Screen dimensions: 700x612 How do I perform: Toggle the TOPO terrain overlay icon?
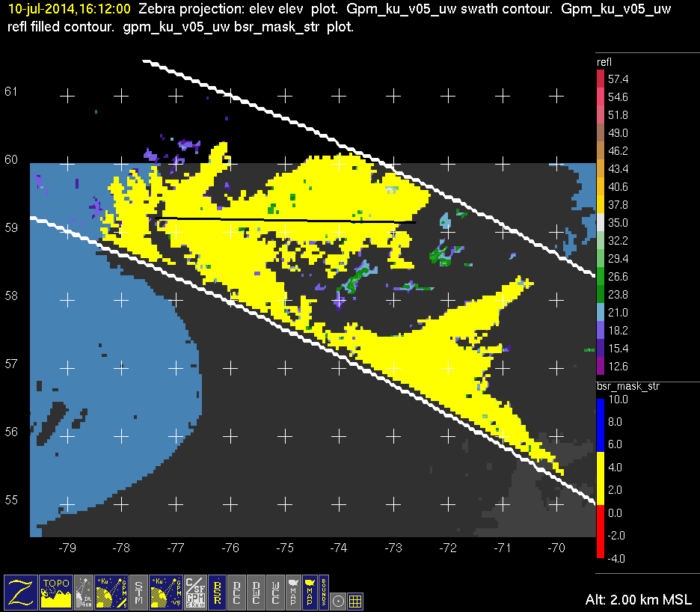pos(57,592)
